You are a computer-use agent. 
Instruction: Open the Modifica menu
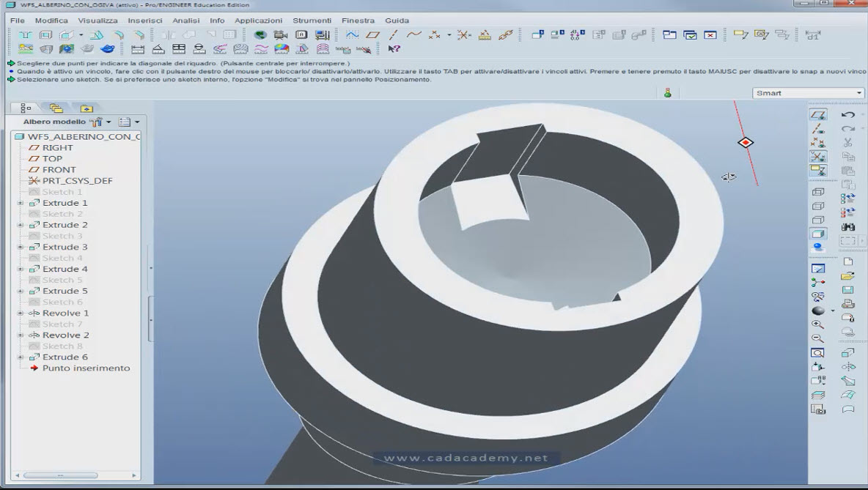click(51, 21)
